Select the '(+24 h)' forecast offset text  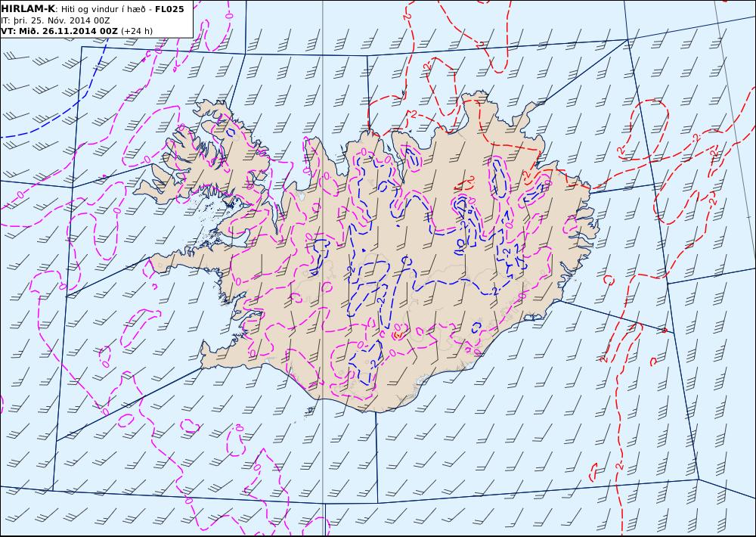coord(136,31)
